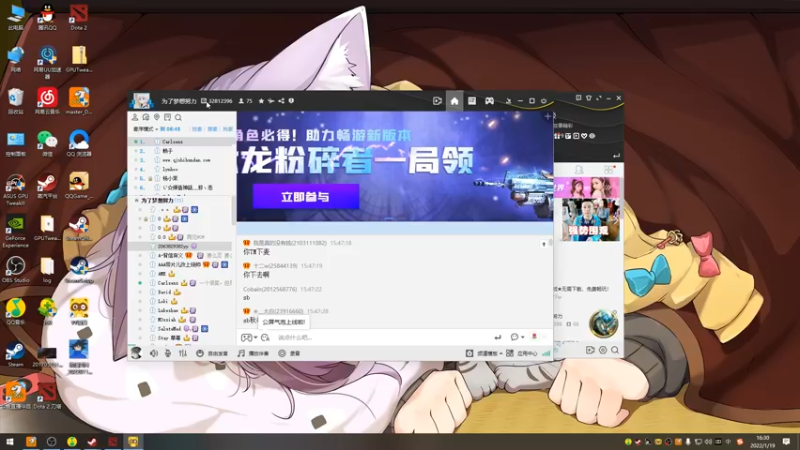The width and height of the screenshot is (800, 450).
Task: Open the game controller tab in YY header
Action: click(489, 101)
